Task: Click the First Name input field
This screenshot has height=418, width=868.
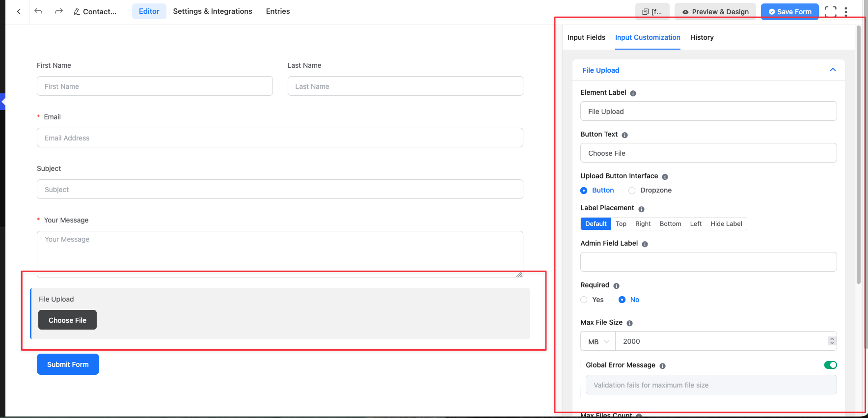Action: click(x=155, y=86)
